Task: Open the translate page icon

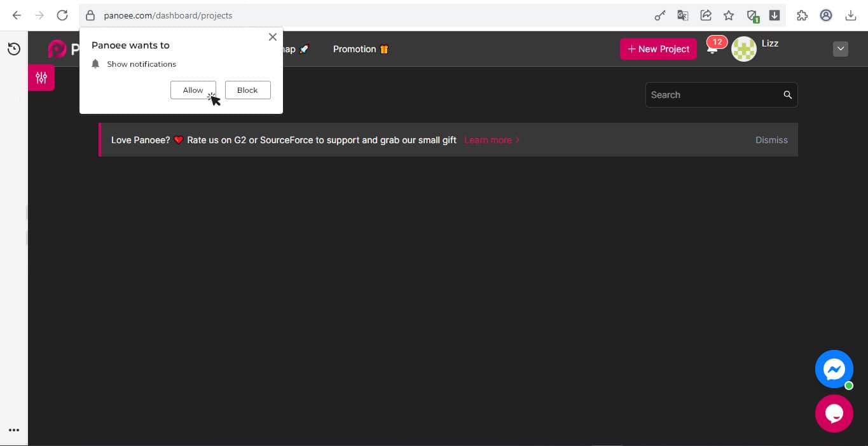Action: [x=683, y=15]
